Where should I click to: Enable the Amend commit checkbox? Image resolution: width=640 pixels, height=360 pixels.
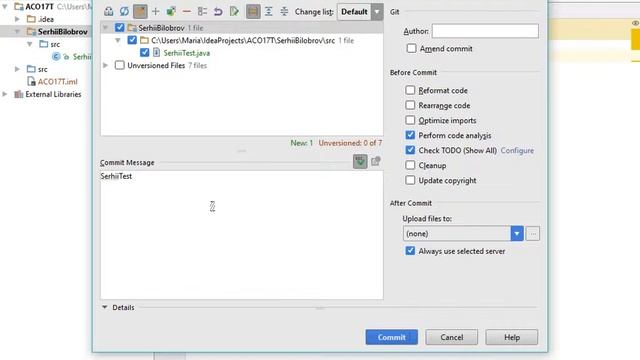pos(411,49)
